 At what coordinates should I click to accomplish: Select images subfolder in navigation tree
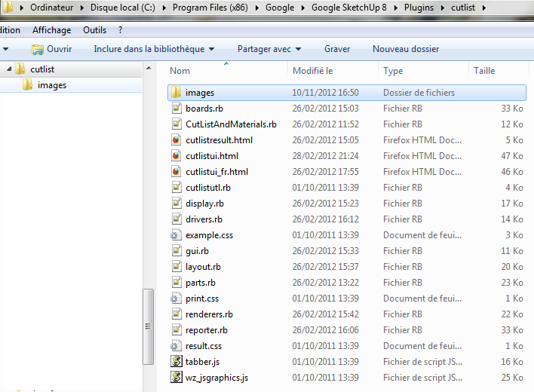pyautogui.click(x=52, y=85)
